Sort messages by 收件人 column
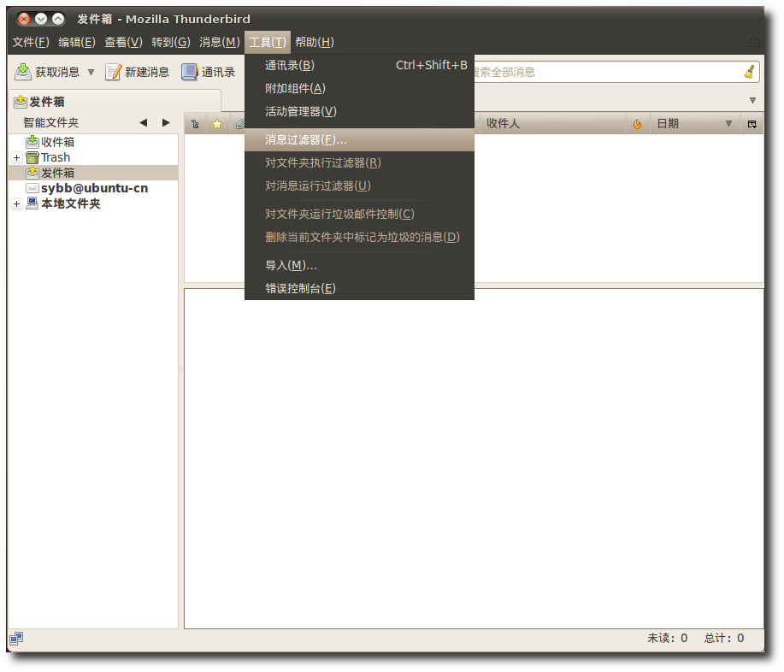Screen dimensions: 784x672 pyautogui.click(x=552, y=124)
